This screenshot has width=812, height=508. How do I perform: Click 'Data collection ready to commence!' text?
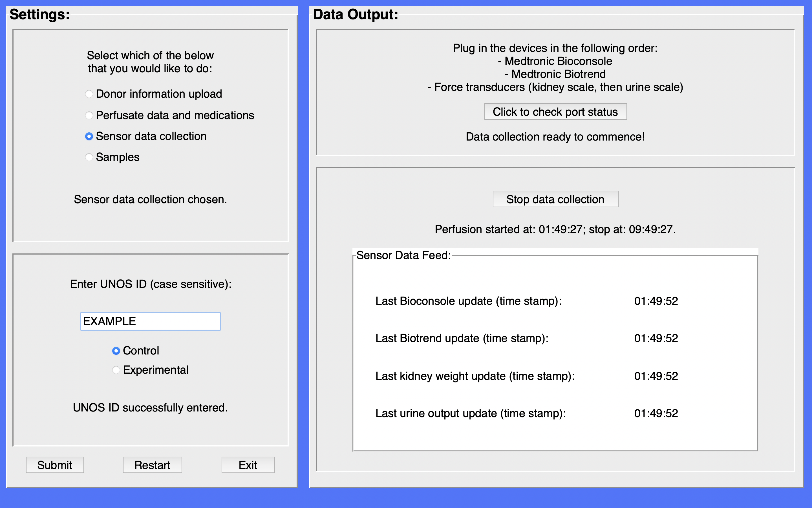[555, 137]
